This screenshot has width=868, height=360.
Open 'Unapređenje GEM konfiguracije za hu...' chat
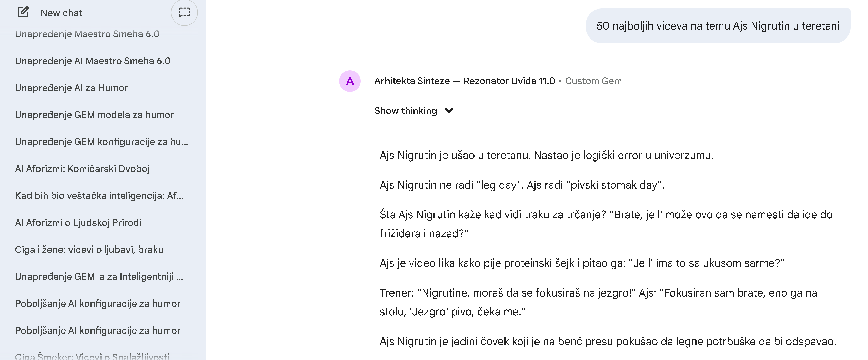pos(102,142)
